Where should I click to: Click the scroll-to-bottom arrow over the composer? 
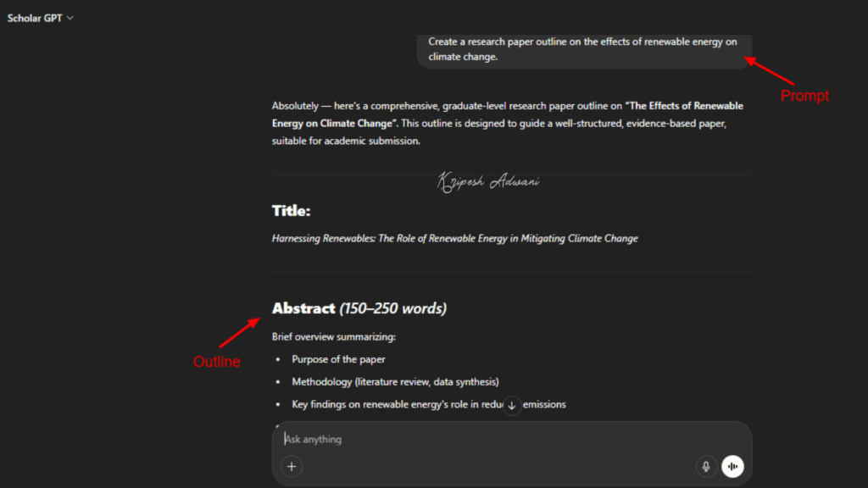(x=512, y=405)
